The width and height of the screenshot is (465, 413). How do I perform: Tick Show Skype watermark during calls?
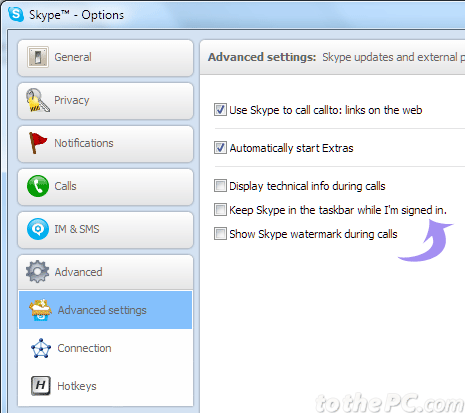[x=220, y=234]
